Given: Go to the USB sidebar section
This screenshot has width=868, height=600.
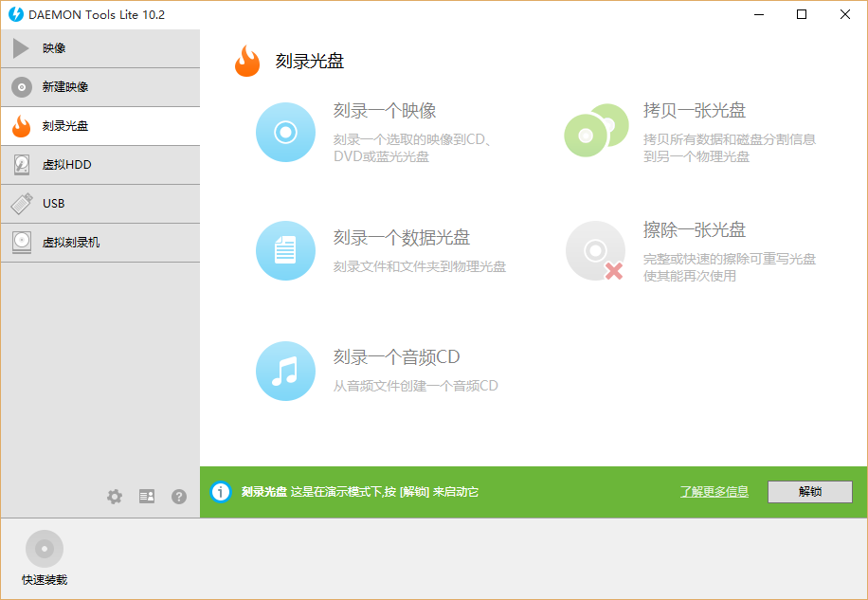Looking at the screenshot, I should point(99,204).
